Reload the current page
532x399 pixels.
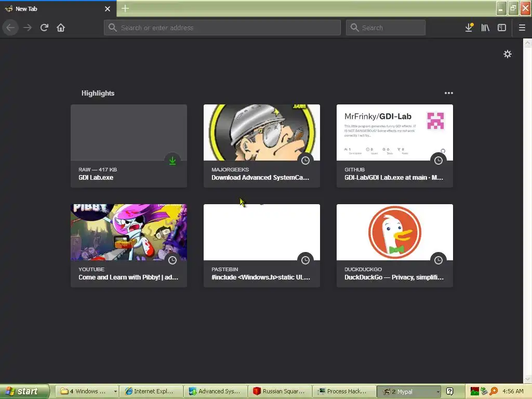click(44, 28)
